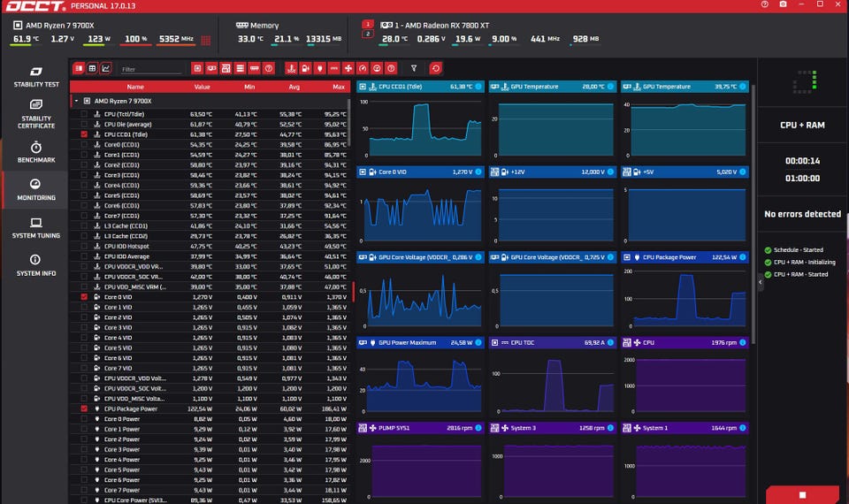Open the Monitoring section
The image size is (849, 504).
click(35, 190)
